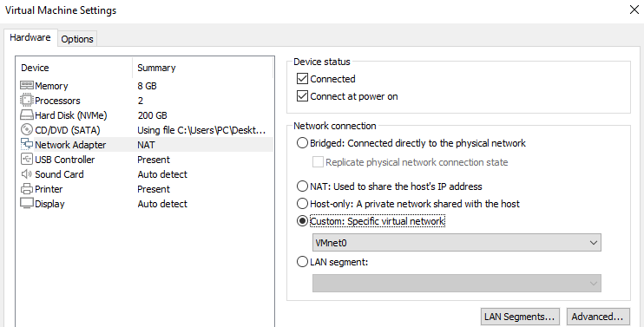Select the Network Adapter label

click(70, 145)
